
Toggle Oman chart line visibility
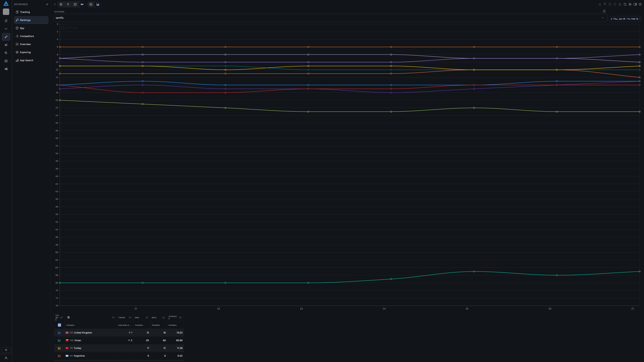click(x=60, y=340)
